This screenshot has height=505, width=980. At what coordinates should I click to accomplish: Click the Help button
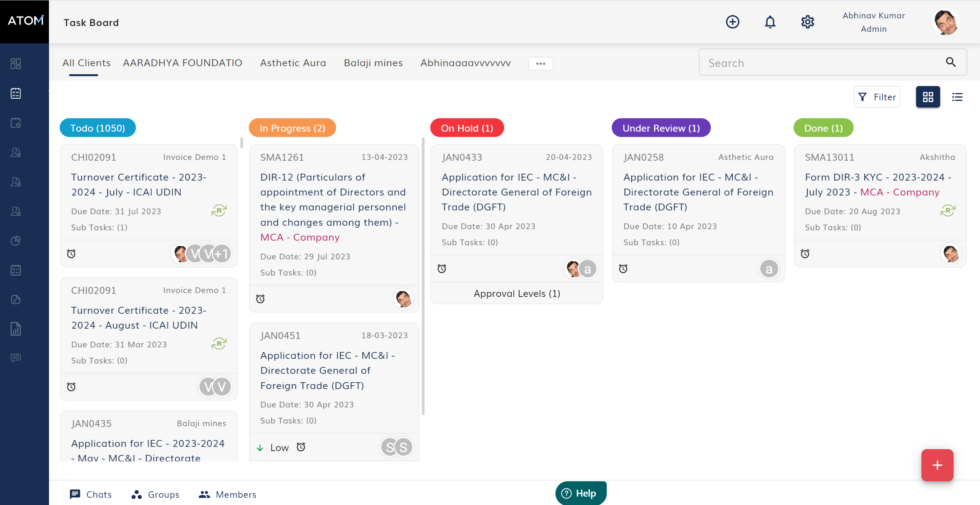pos(581,493)
